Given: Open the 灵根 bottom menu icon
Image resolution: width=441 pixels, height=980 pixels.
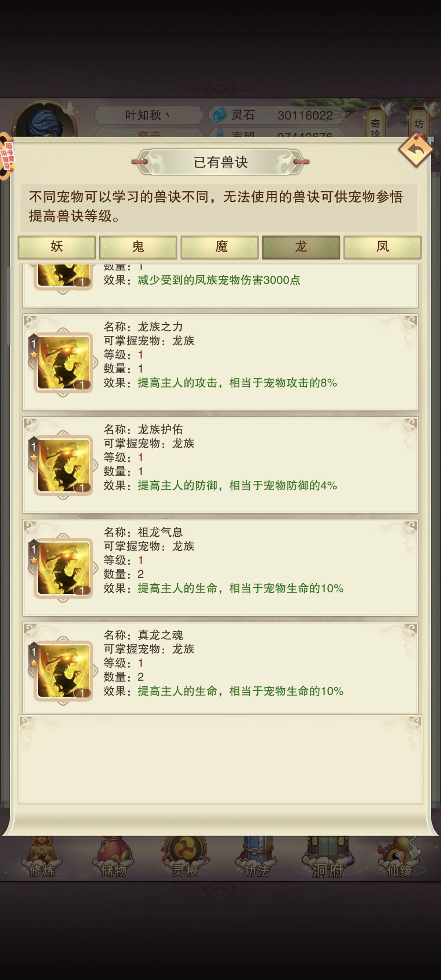Looking at the screenshot, I should (x=185, y=857).
